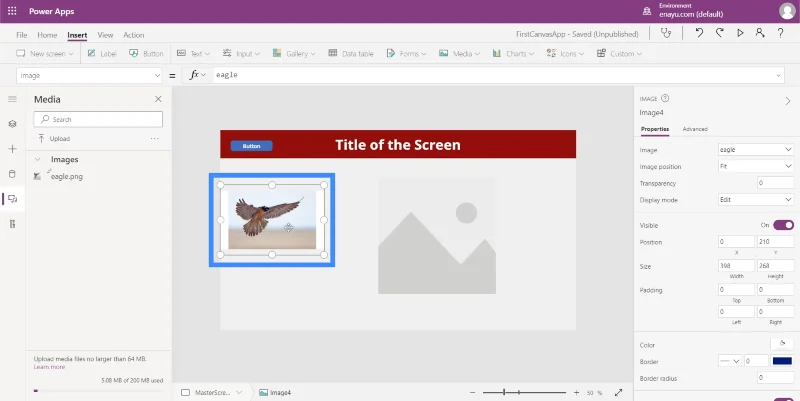Open the Forms dropdown
Screen dimensions: 800x401
coord(406,54)
